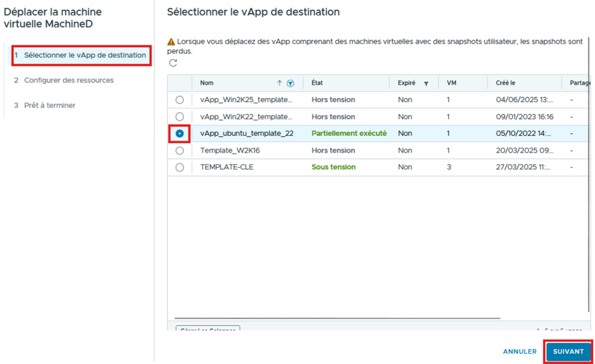Click the selected vApp_ubuntu_template_22 radio button
This screenshot has height=364, width=595.
(180, 134)
